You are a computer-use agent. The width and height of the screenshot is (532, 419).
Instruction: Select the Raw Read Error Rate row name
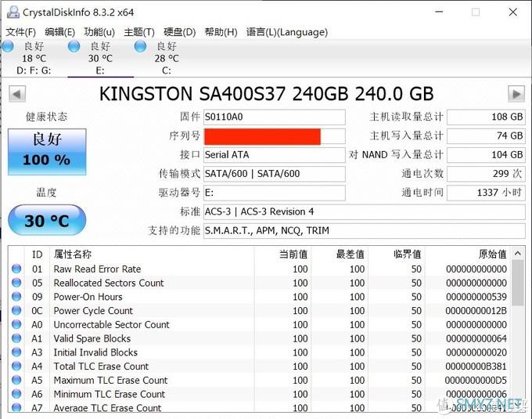(97, 269)
